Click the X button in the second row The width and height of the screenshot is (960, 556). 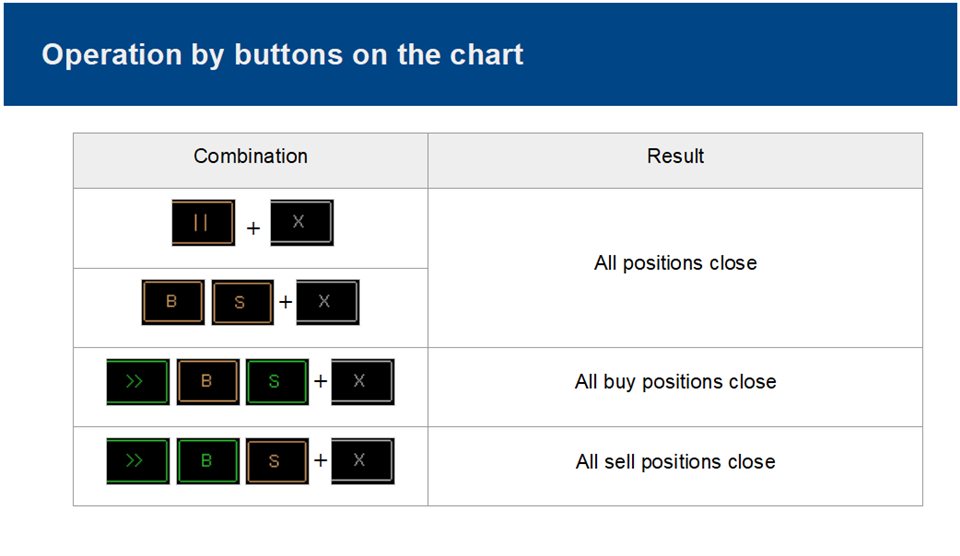coord(327,302)
